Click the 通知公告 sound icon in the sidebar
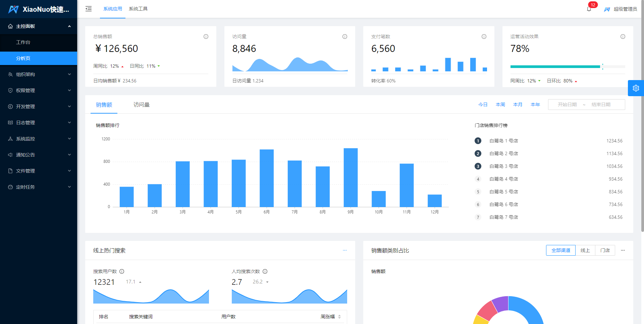 pyautogui.click(x=10, y=155)
